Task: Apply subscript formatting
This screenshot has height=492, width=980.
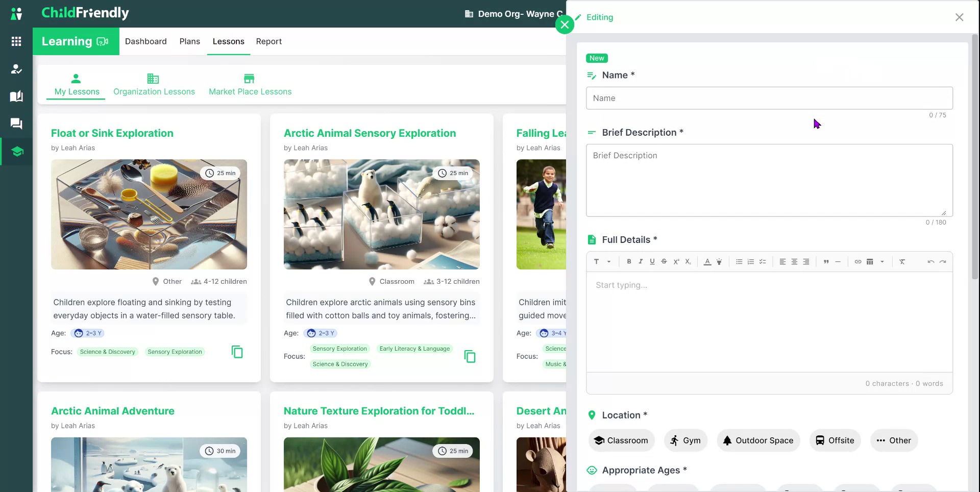Action: [x=688, y=262]
